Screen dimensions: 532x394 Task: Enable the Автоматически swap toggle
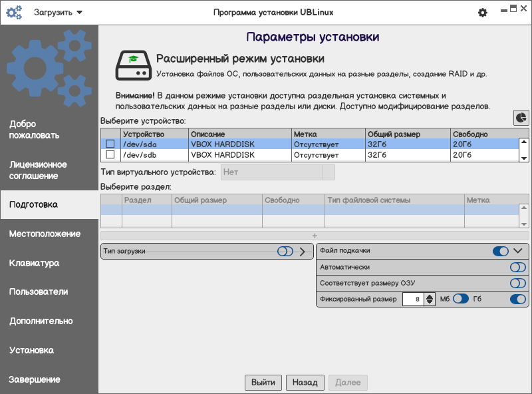tap(517, 267)
